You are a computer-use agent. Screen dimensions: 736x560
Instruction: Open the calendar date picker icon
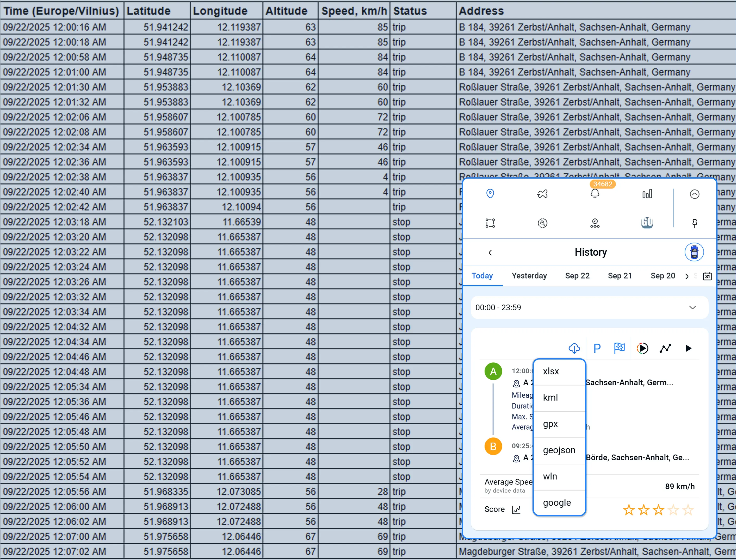707,276
